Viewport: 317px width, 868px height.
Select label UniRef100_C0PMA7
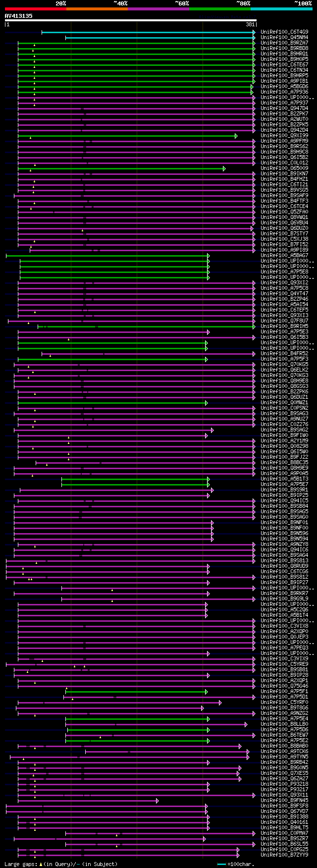pos(284,833)
